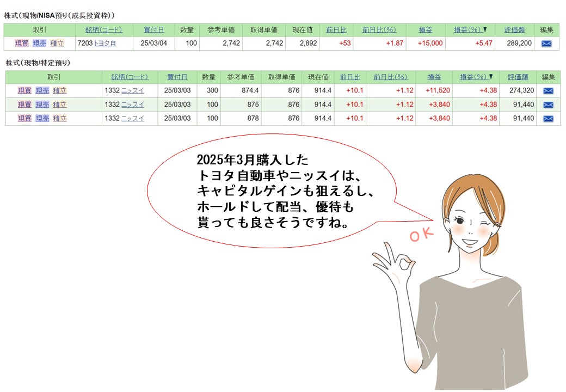Open ニッスイ link in the 875 price row
Screen dimensions: 566x392
point(132,105)
